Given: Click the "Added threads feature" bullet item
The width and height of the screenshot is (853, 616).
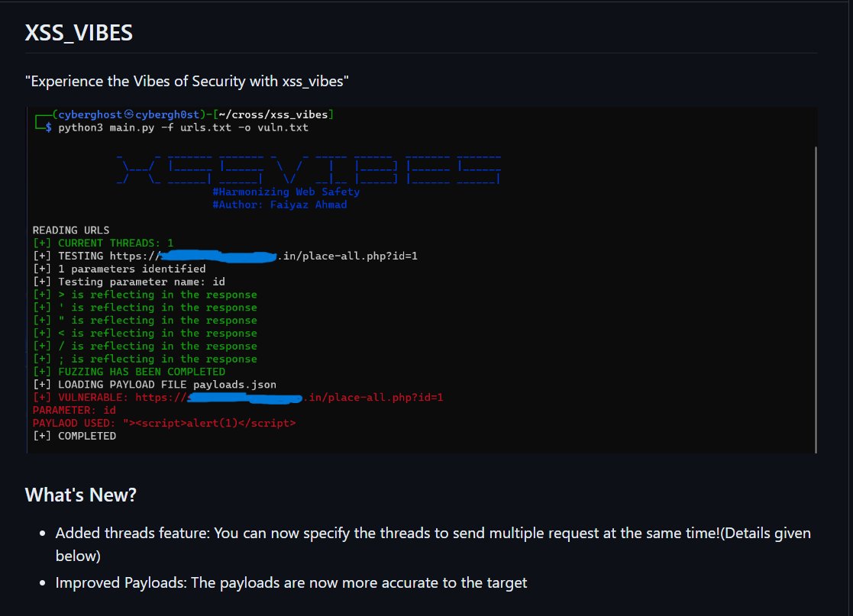Looking at the screenshot, I should [433, 544].
